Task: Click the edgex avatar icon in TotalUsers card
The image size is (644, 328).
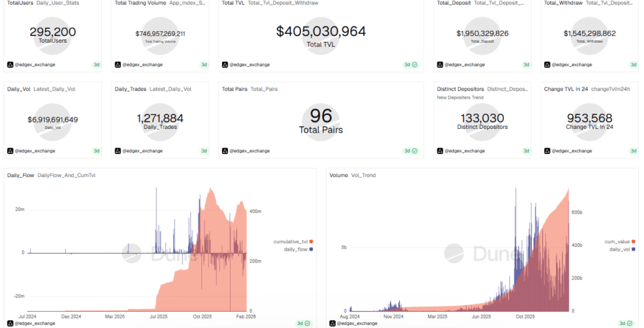Action: 10,65
